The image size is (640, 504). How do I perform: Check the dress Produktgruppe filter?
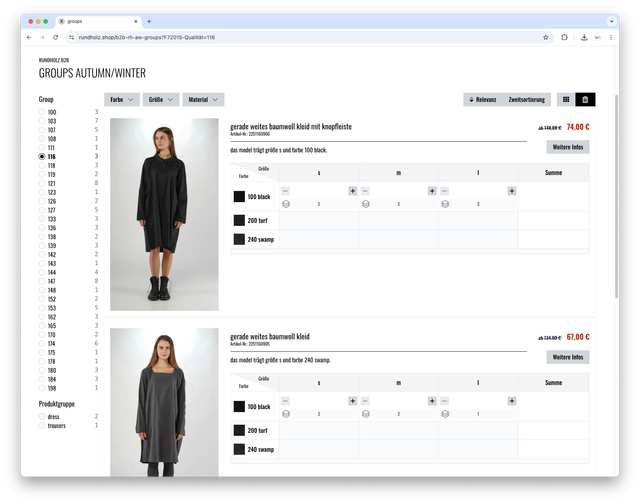[42, 416]
